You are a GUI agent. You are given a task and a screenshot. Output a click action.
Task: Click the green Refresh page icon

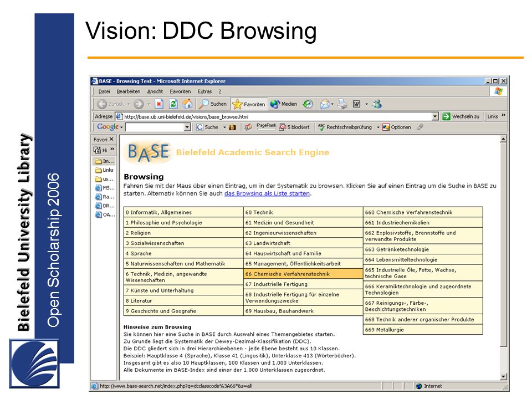173,104
